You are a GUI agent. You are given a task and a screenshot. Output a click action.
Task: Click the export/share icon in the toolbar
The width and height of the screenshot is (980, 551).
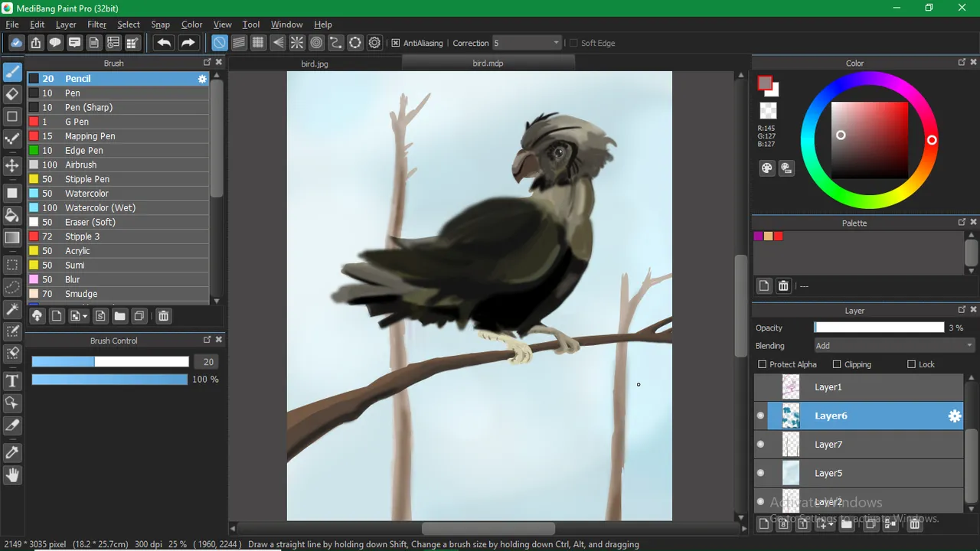click(36, 43)
